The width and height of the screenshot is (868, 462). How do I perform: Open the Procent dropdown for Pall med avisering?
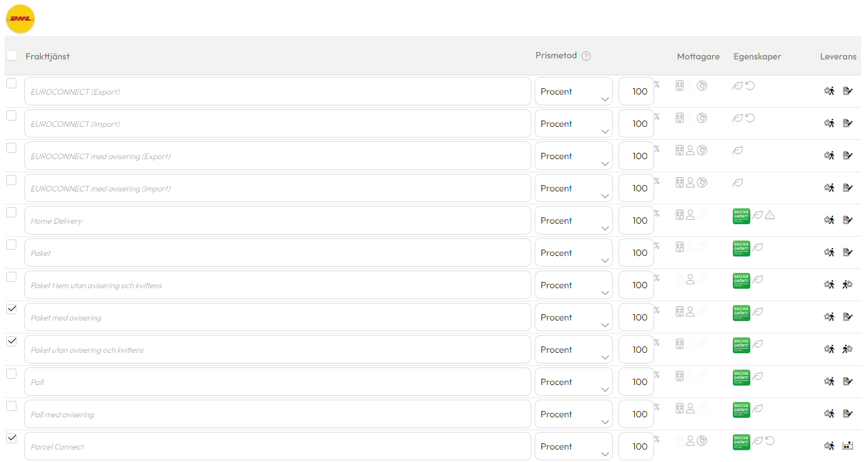coord(573,414)
